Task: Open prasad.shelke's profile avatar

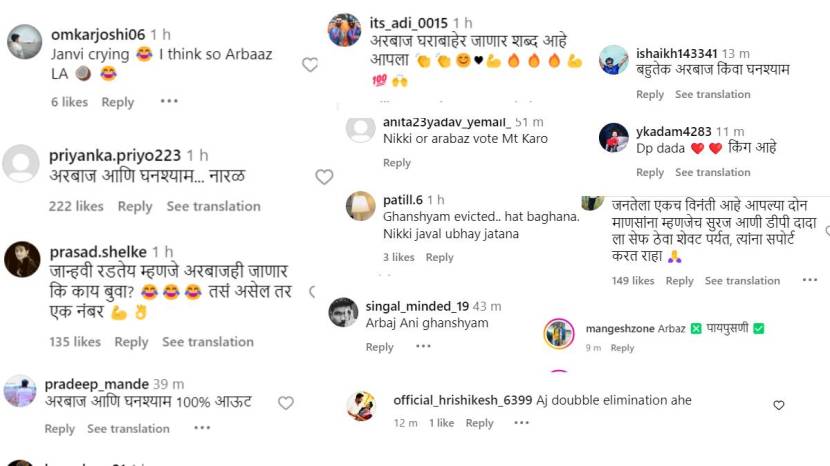Action: click(22, 260)
